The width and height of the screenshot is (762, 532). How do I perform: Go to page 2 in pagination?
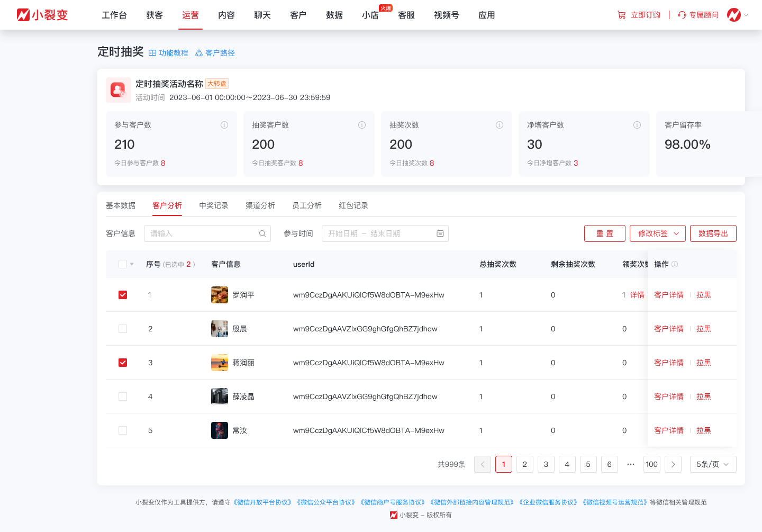(x=525, y=464)
